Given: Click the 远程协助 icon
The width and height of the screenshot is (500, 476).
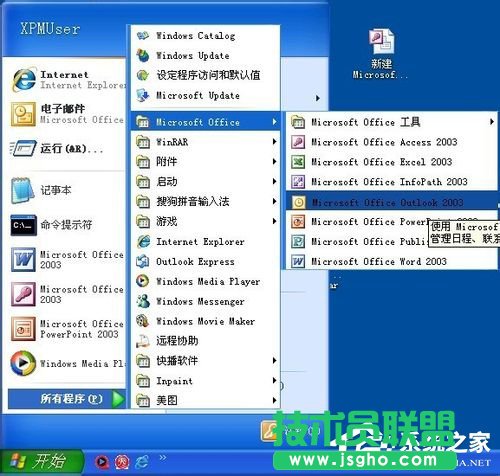Looking at the screenshot, I should click(x=143, y=341).
